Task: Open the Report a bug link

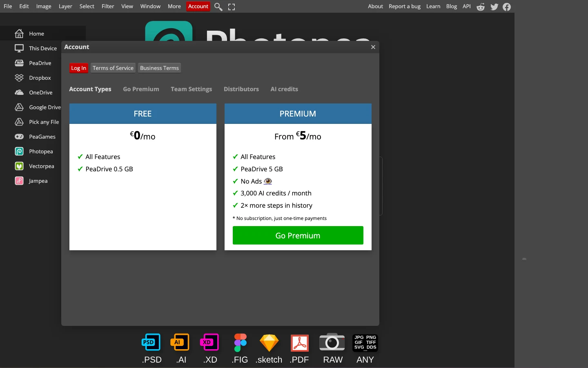Action: [x=405, y=6]
